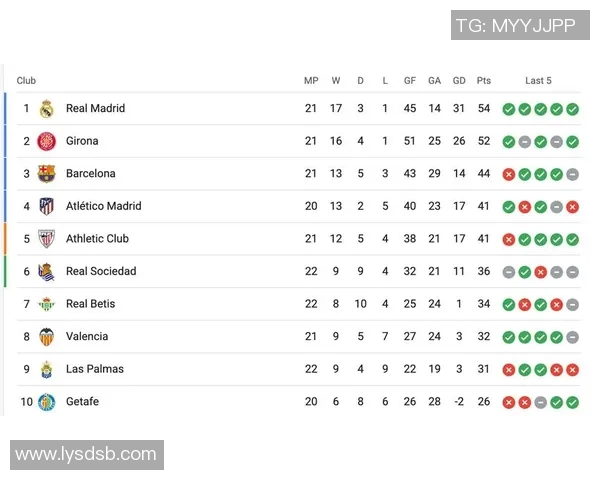600x480 pixels.
Task: Click the Real Betis crest icon
Action: click(x=46, y=304)
